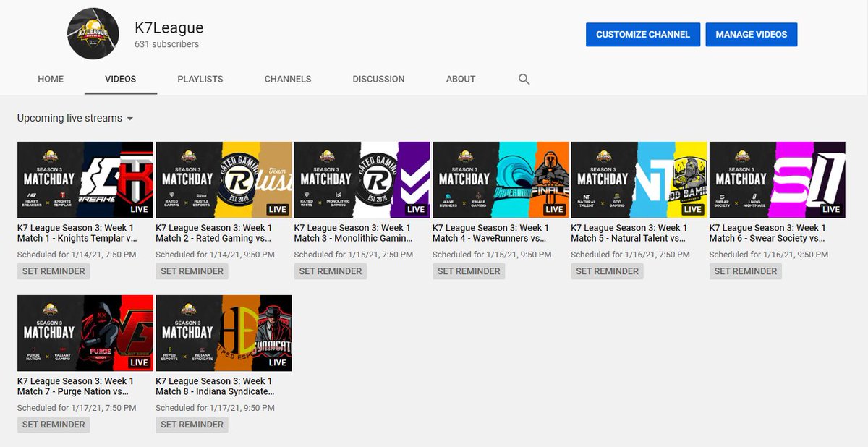View the ABOUT tab
Viewport: 868px width, 447px height.
point(461,79)
